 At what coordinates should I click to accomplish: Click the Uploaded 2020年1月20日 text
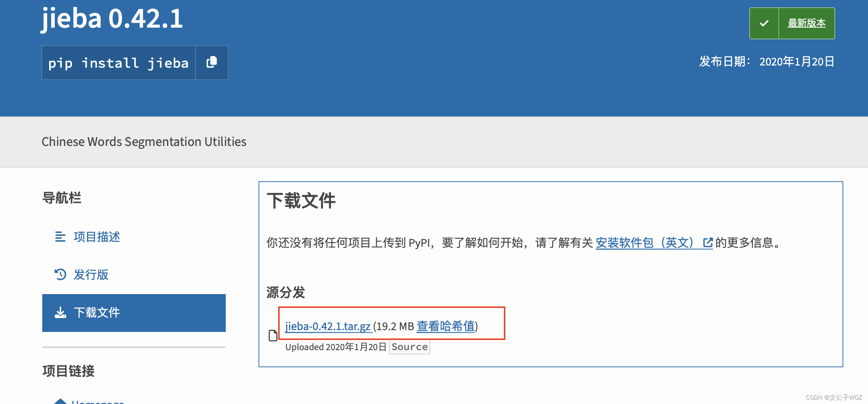[336, 347]
